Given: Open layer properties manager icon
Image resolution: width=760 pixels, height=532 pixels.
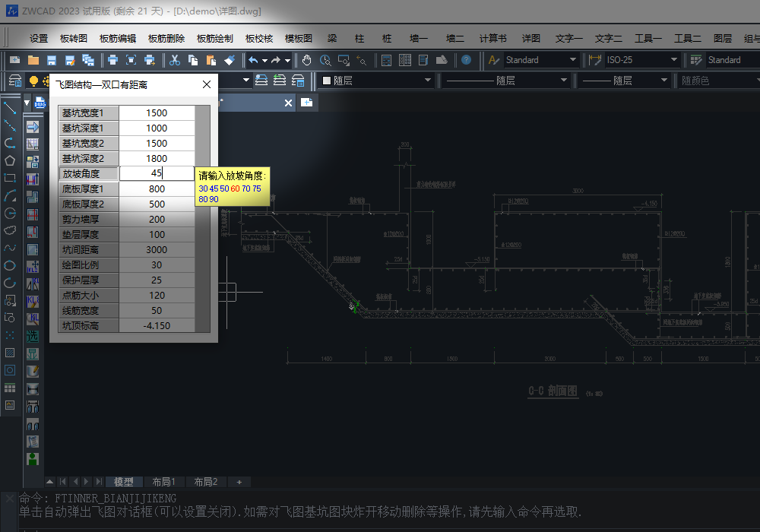Looking at the screenshot, I should (x=15, y=81).
